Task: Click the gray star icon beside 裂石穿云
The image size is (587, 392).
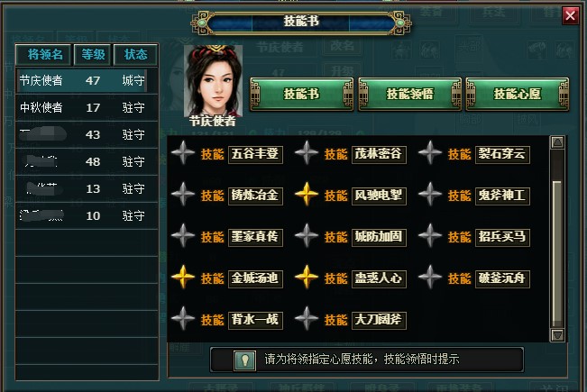Action: pos(430,153)
